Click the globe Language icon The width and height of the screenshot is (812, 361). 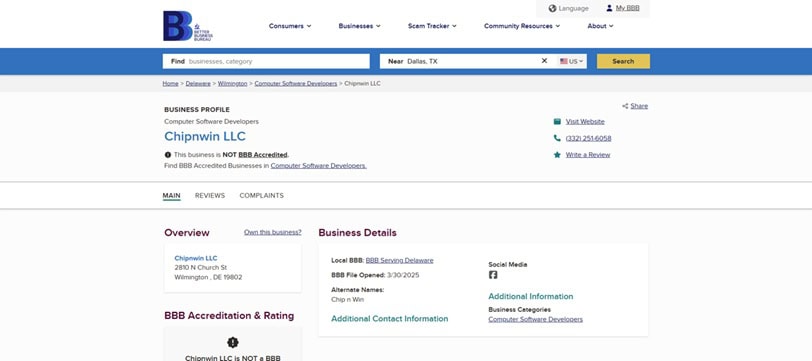point(553,8)
